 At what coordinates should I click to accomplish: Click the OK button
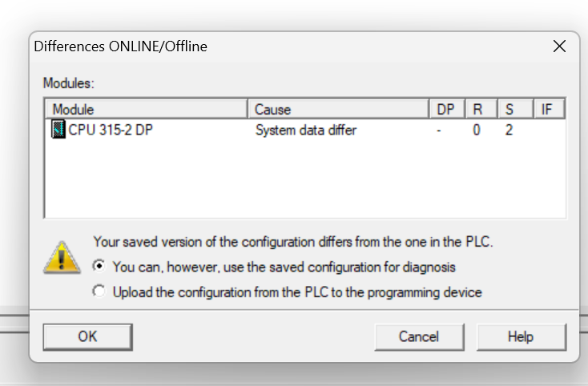[88, 337]
